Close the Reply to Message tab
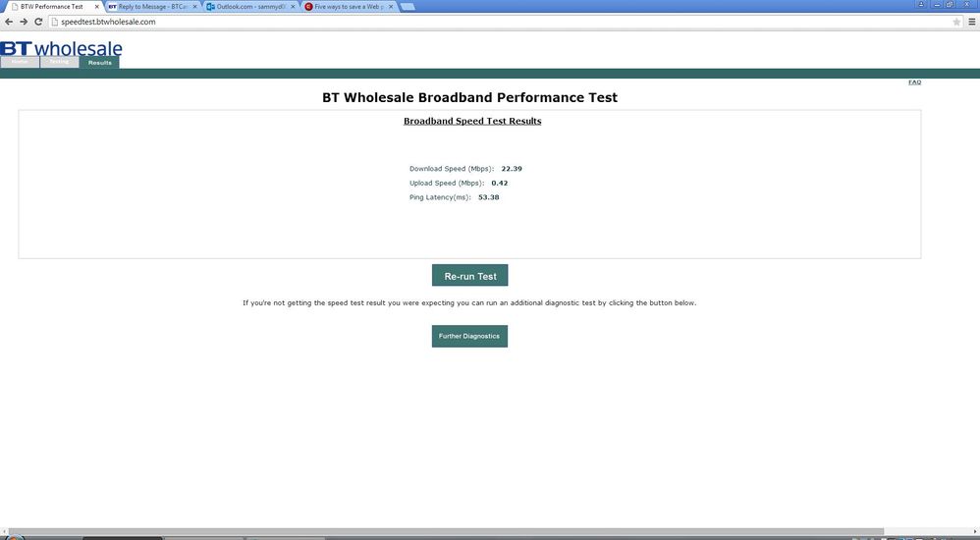The image size is (980, 540). tap(195, 7)
